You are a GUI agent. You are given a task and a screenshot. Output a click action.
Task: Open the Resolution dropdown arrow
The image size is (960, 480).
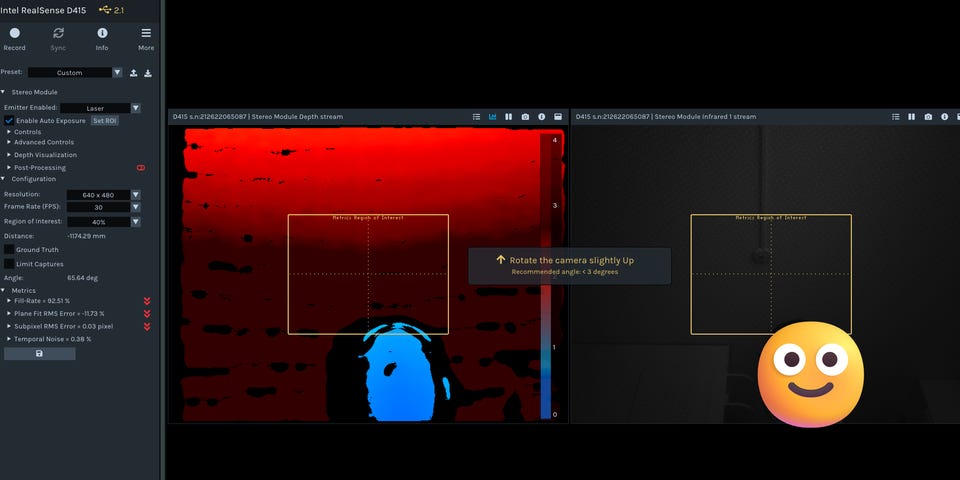tap(136, 195)
